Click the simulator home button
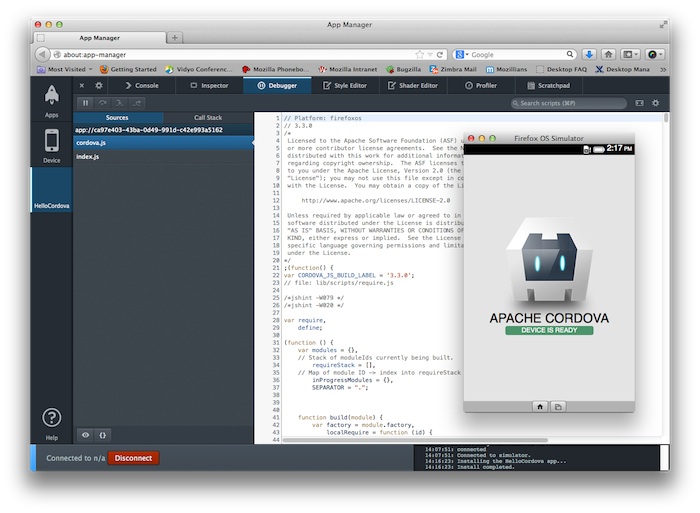This screenshot has width=700, height=513. pos(540,406)
